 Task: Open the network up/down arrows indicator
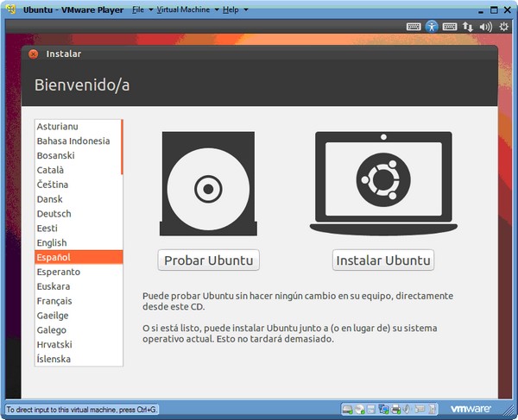[467, 27]
